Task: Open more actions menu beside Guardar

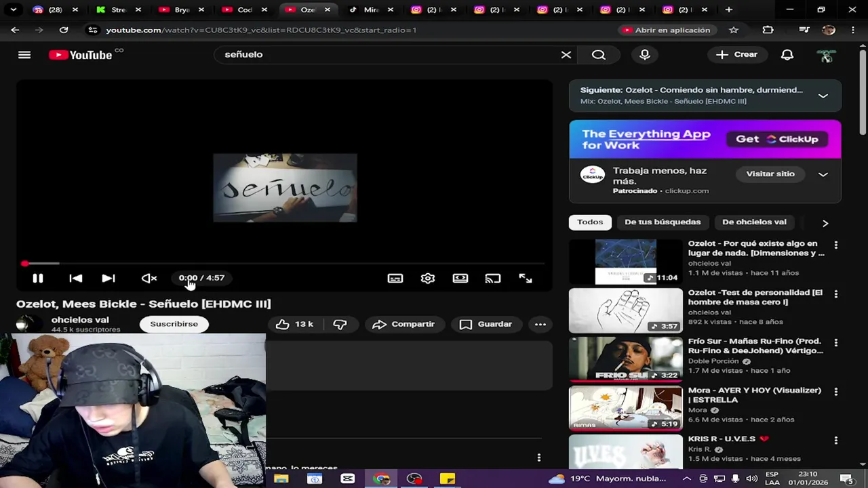Action: [540, 325]
